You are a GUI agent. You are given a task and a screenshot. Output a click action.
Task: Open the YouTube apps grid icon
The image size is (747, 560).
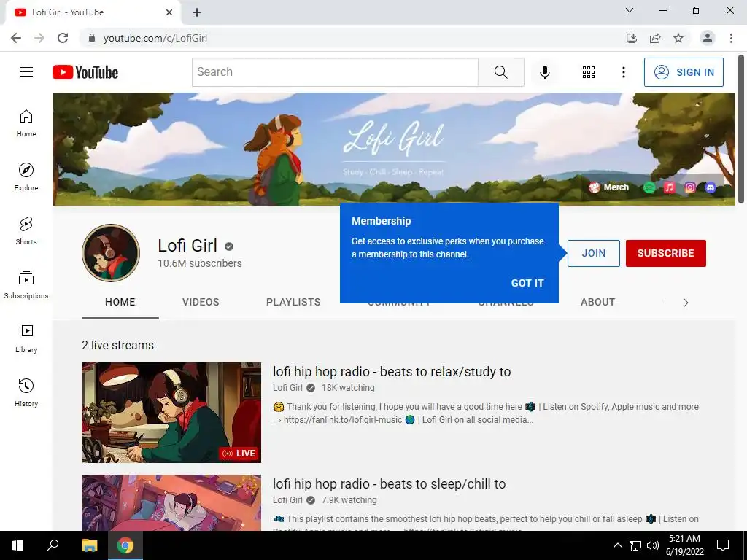click(x=589, y=72)
